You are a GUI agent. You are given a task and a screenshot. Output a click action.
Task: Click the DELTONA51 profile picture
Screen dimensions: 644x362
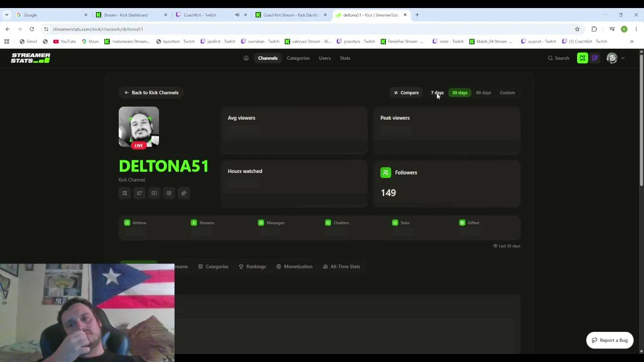(139, 127)
